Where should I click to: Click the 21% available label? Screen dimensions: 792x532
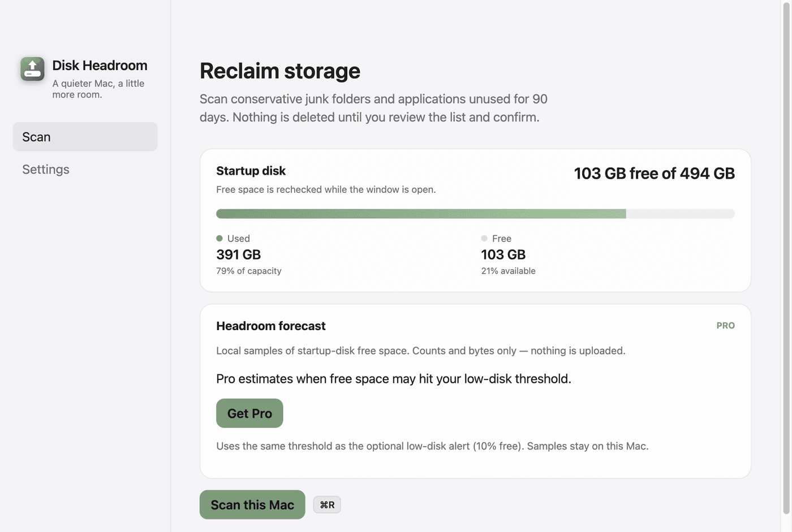pos(508,271)
